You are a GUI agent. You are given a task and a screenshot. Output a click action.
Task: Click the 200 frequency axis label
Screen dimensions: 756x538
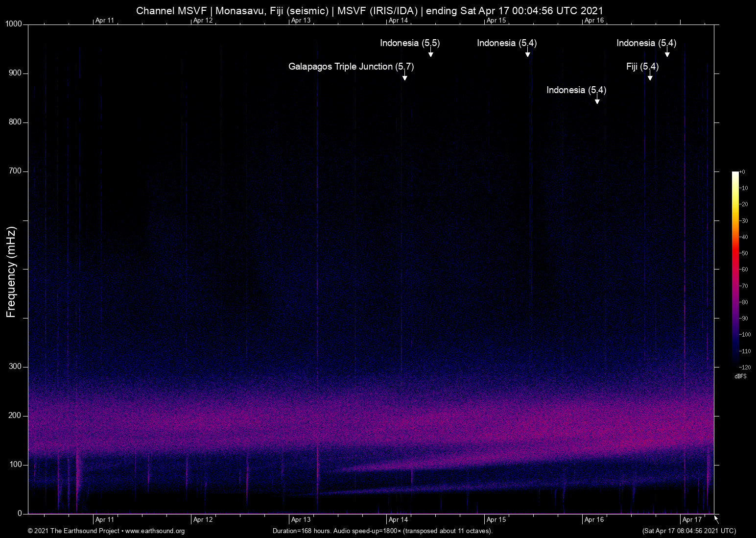click(16, 416)
